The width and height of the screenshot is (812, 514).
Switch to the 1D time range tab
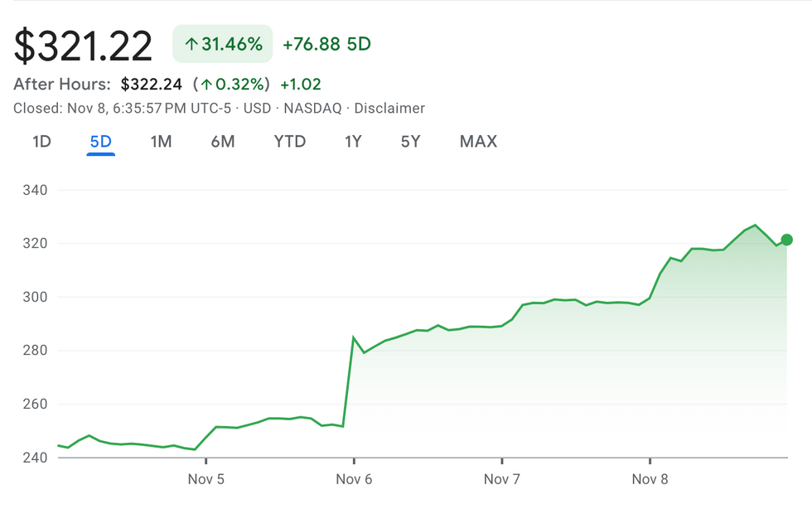(42, 142)
